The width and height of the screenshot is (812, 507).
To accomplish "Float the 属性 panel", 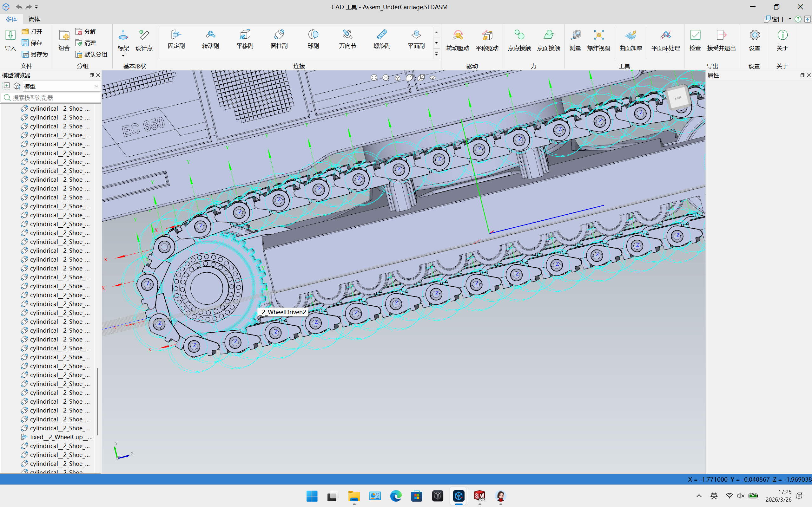I will (x=802, y=75).
